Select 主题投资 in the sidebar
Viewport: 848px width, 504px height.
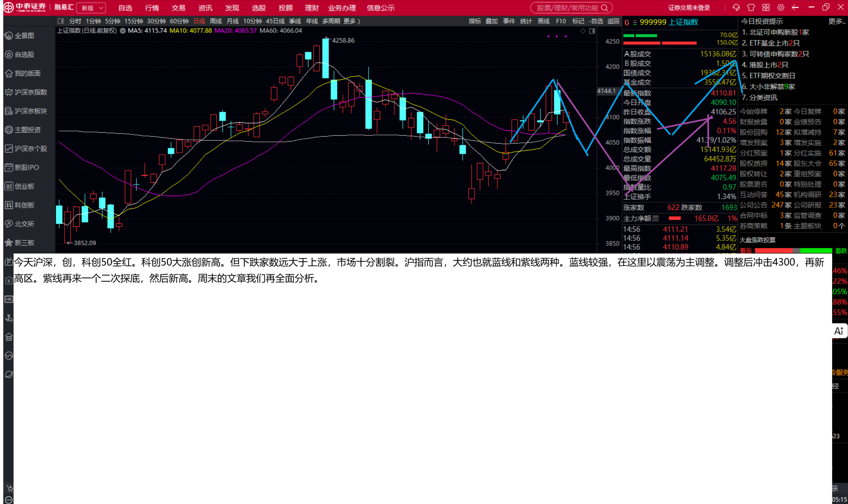point(23,130)
